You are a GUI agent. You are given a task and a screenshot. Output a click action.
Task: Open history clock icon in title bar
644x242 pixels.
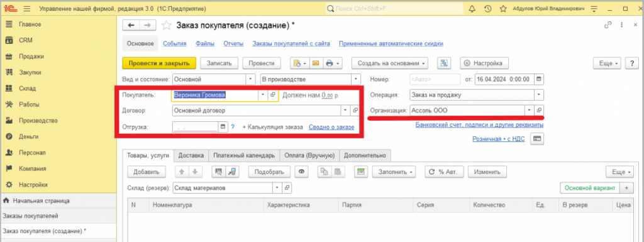pos(488,9)
